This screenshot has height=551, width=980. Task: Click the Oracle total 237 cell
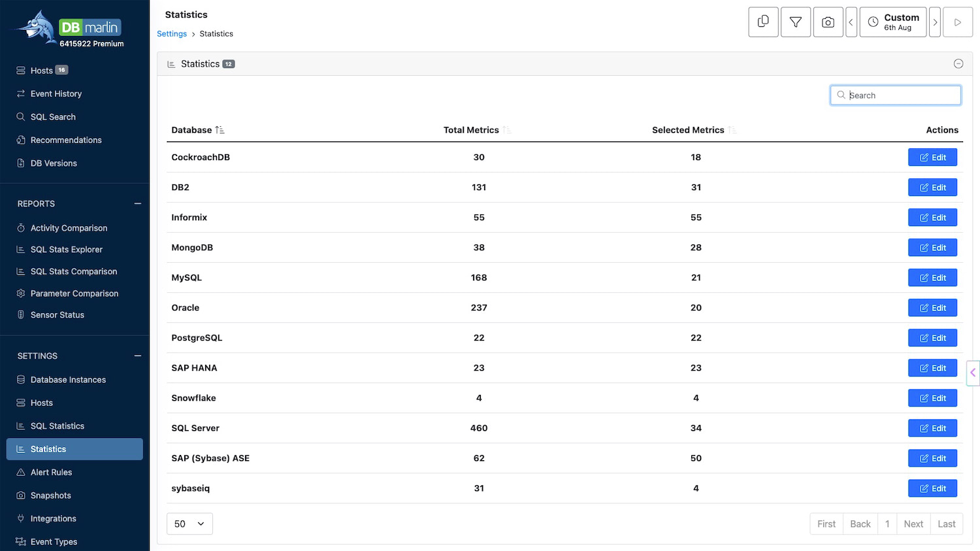(479, 308)
